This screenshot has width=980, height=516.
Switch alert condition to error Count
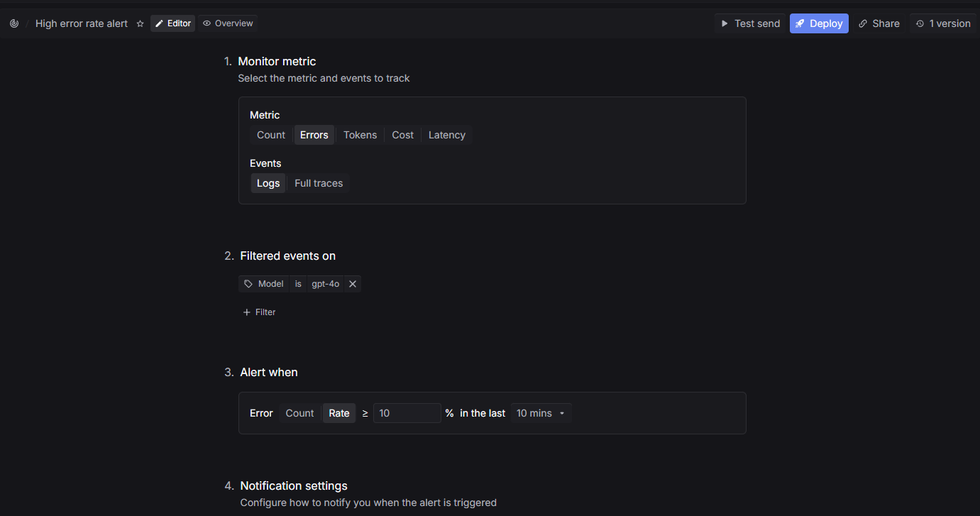299,413
